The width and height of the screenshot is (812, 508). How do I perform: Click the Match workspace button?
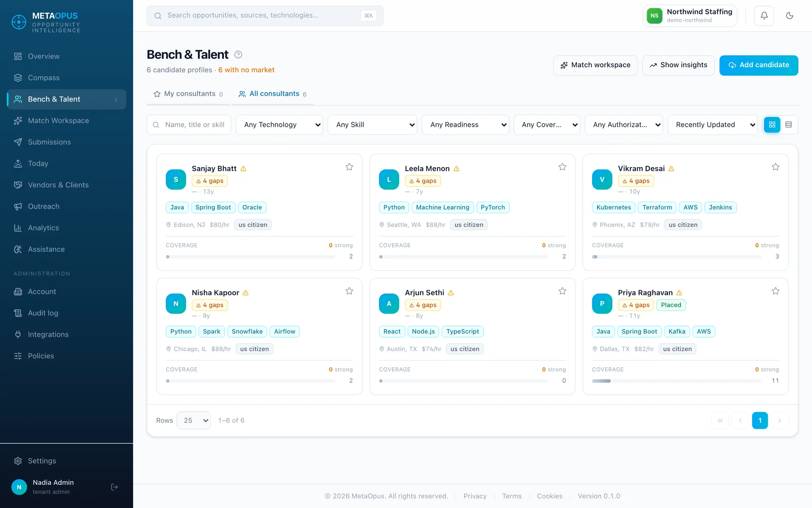coord(595,65)
